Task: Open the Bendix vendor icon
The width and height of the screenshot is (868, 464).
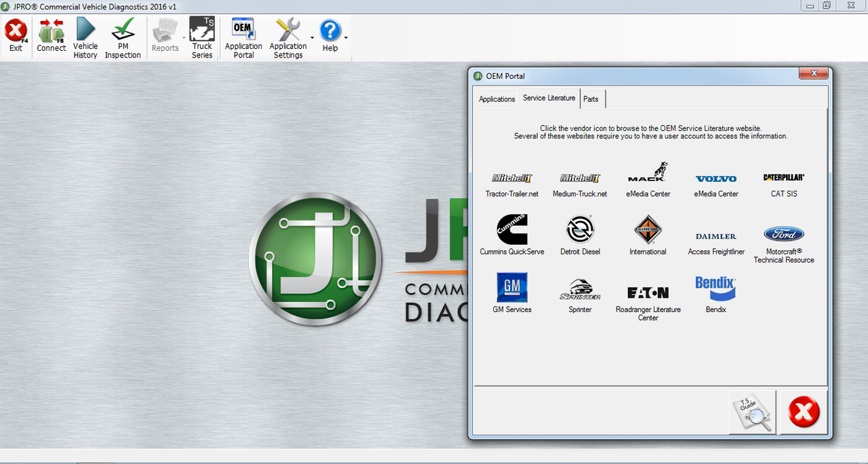Action: click(715, 288)
